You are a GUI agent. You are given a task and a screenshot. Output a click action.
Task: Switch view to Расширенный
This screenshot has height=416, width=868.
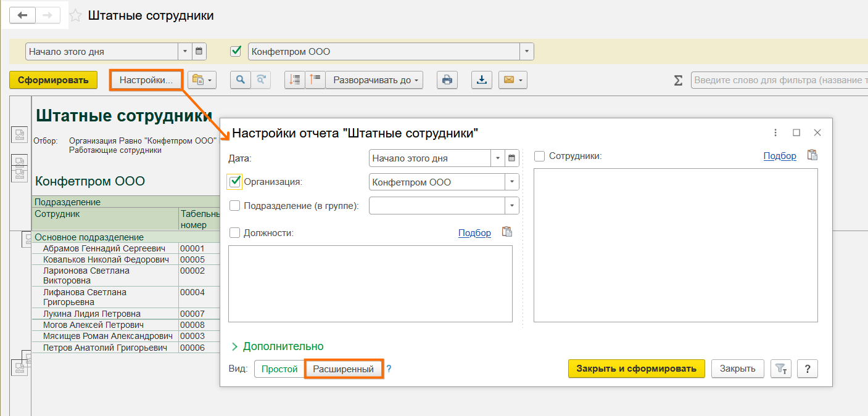point(344,369)
